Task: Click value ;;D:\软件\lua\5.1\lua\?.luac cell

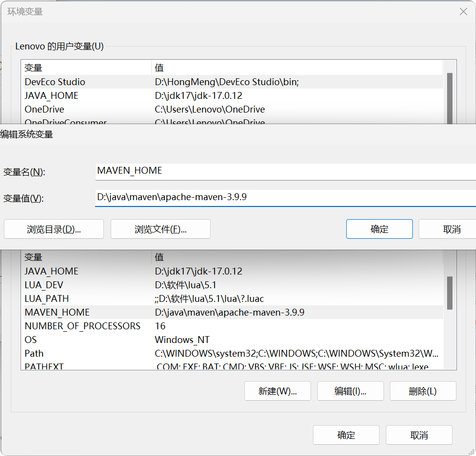Action: point(209,298)
